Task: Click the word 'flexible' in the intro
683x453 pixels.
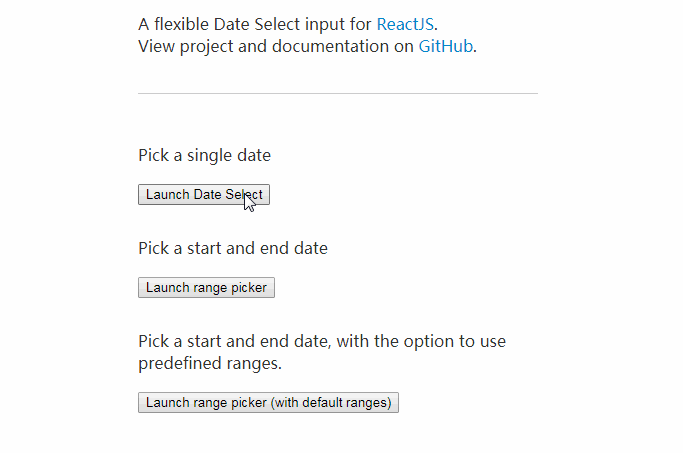Action: 186,24
